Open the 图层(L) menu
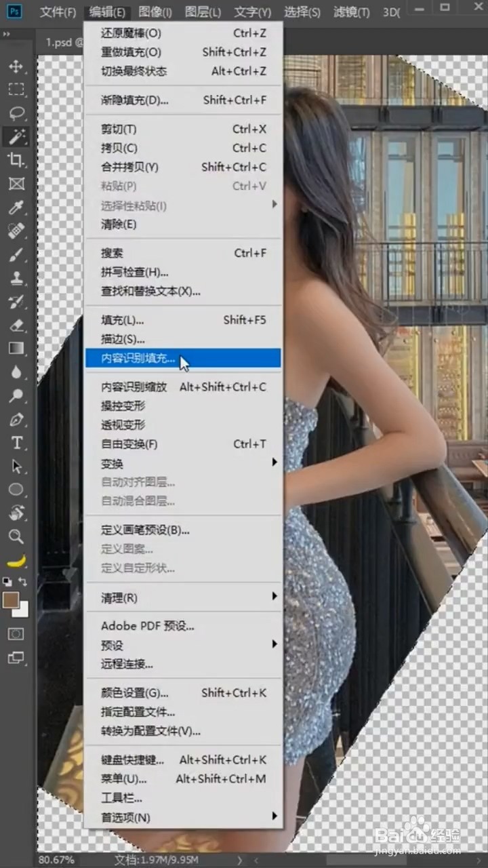 203,12
